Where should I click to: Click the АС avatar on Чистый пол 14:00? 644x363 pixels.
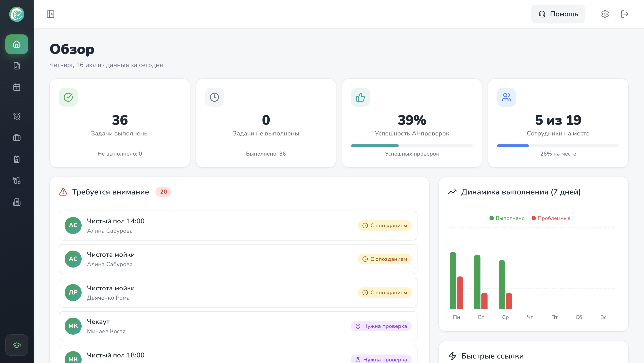pyautogui.click(x=73, y=226)
